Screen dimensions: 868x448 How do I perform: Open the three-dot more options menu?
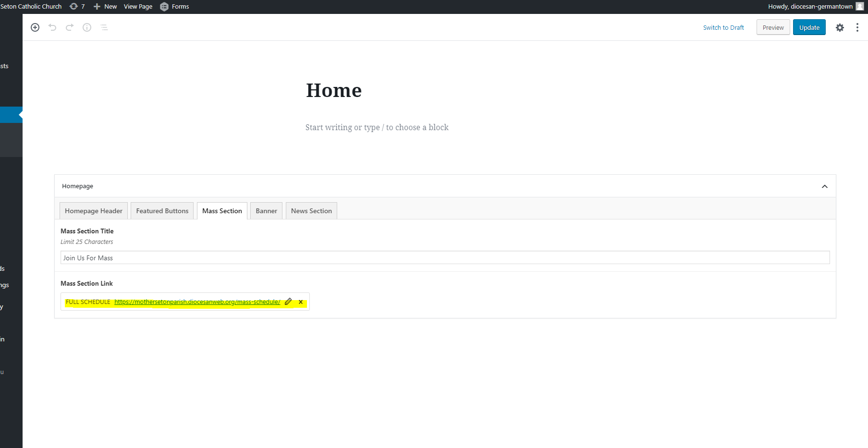coord(857,27)
